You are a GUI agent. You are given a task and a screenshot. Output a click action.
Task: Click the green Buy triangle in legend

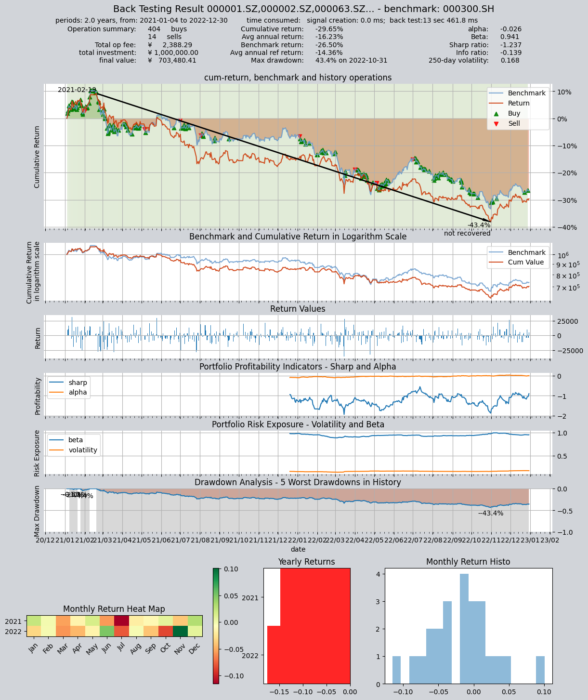496,113
